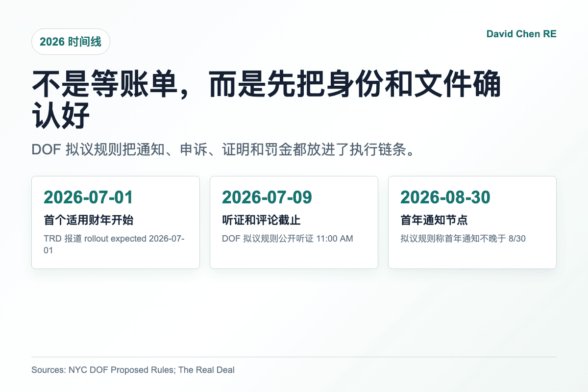
Task: Click the 'Sources: NYC DOF Proposed Rules' footer
Action: click(133, 370)
